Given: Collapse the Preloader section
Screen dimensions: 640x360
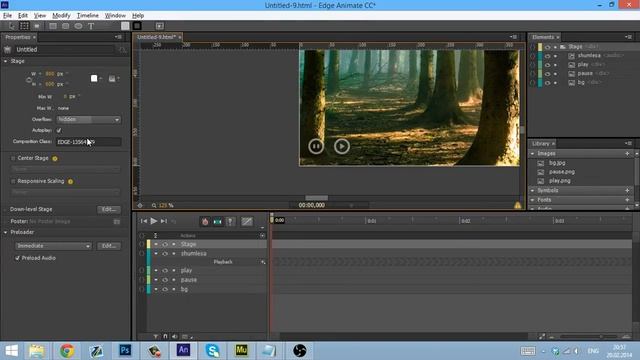Looking at the screenshot, I should tap(6, 232).
